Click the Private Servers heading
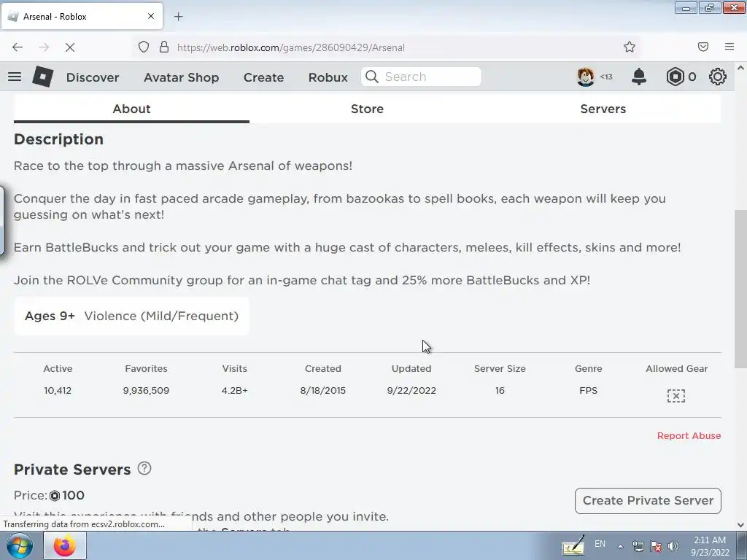747x560 pixels. coord(72,470)
